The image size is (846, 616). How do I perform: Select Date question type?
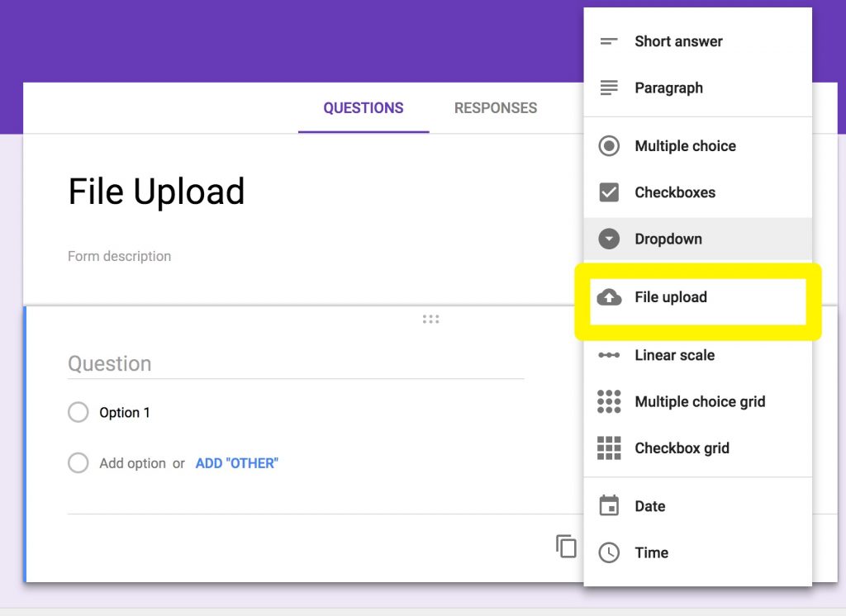coord(697,505)
